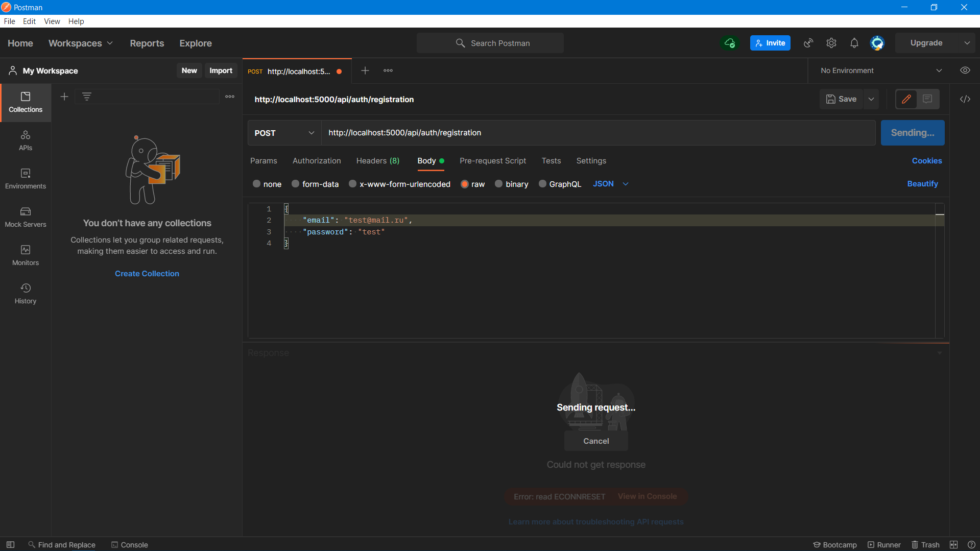Open the Pre-request Script tab
This screenshot has width=980, height=551.
[x=493, y=161]
